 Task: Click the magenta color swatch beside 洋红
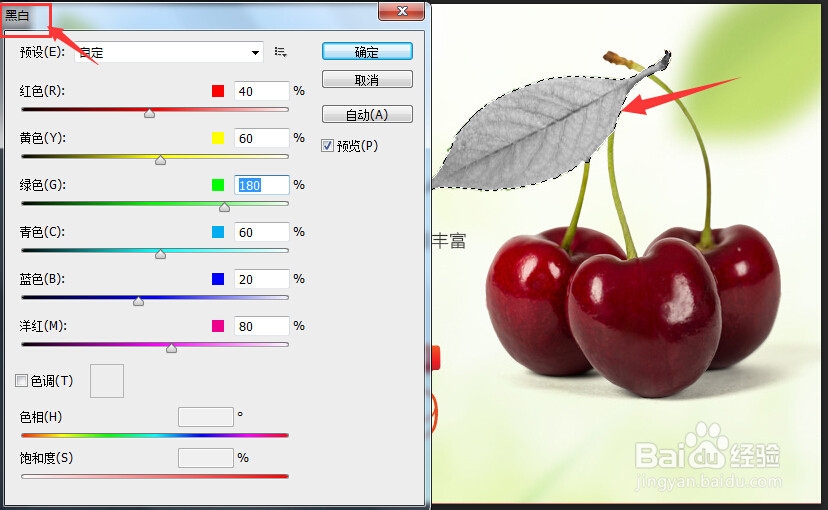click(218, 326)
